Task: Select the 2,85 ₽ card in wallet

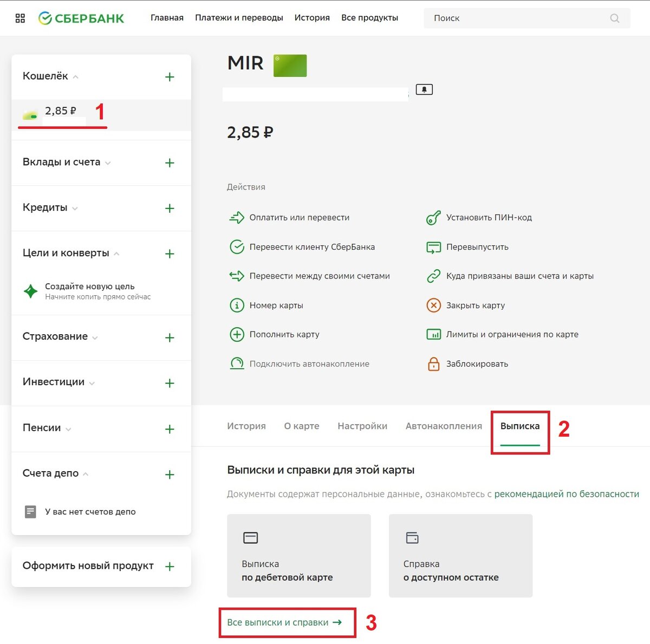Action: coord(101,114)
